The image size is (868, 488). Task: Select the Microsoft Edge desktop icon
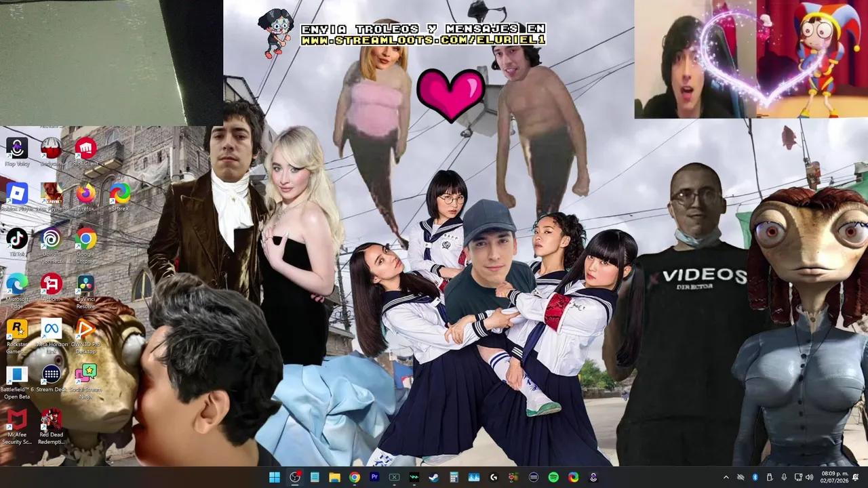(17, 290)
